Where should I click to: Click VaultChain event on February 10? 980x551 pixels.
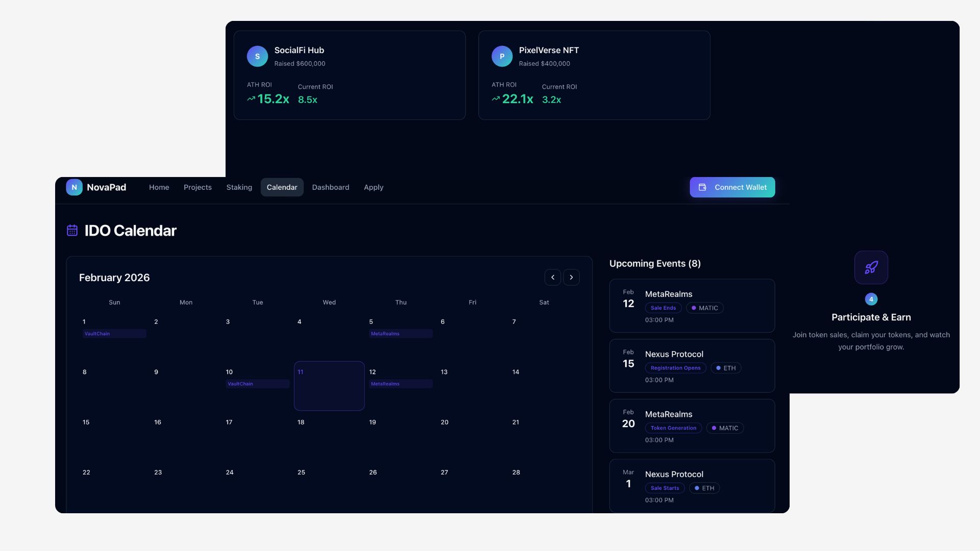(257, 384)
